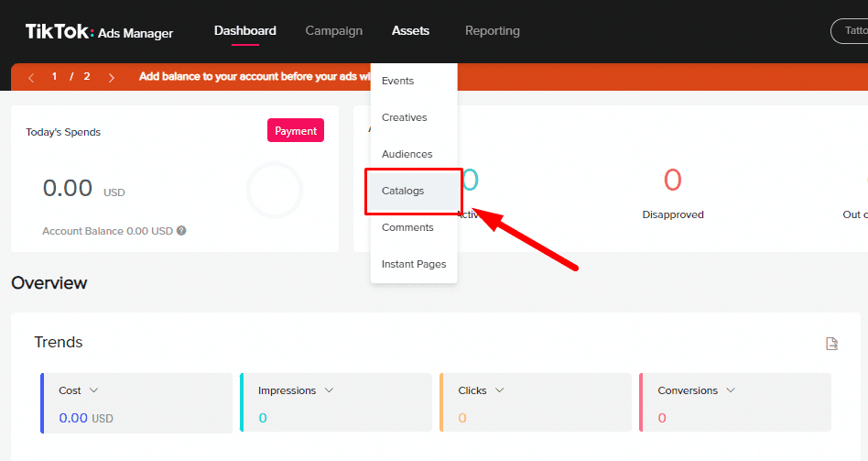The width and height of the screenshot is (868, 461).
Task: Select Catalogs from Assets menu
Action: (403, 191)
